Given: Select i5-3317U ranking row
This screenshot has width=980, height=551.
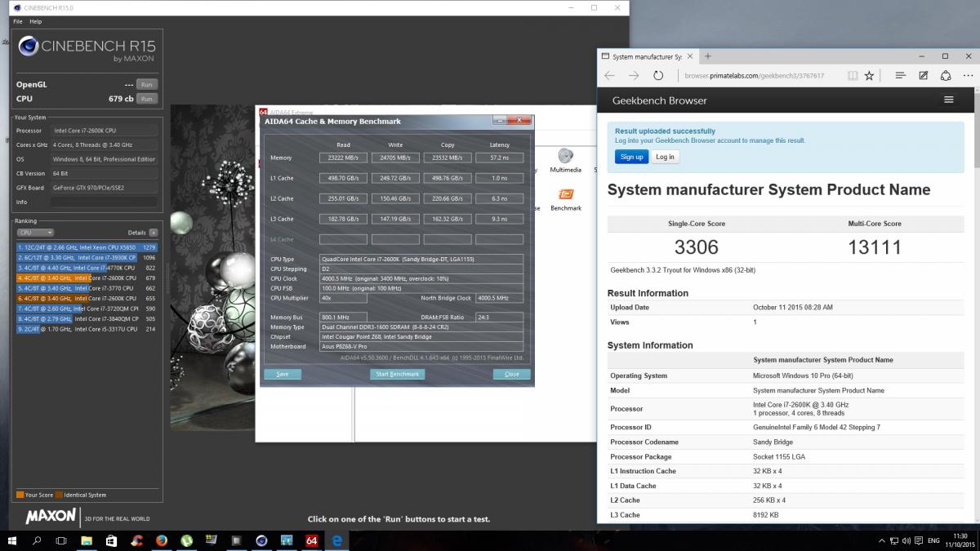Looking at the screenshot, I should (x=88, y=329).
